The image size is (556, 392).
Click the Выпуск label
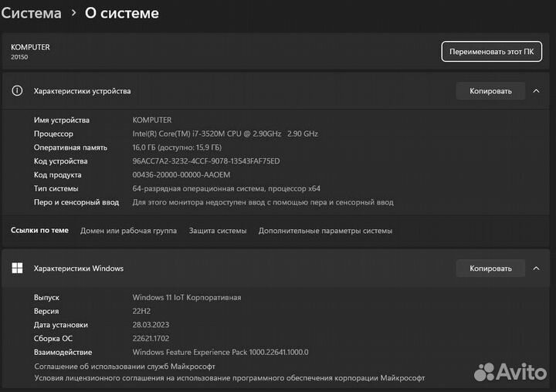(46, 298)
